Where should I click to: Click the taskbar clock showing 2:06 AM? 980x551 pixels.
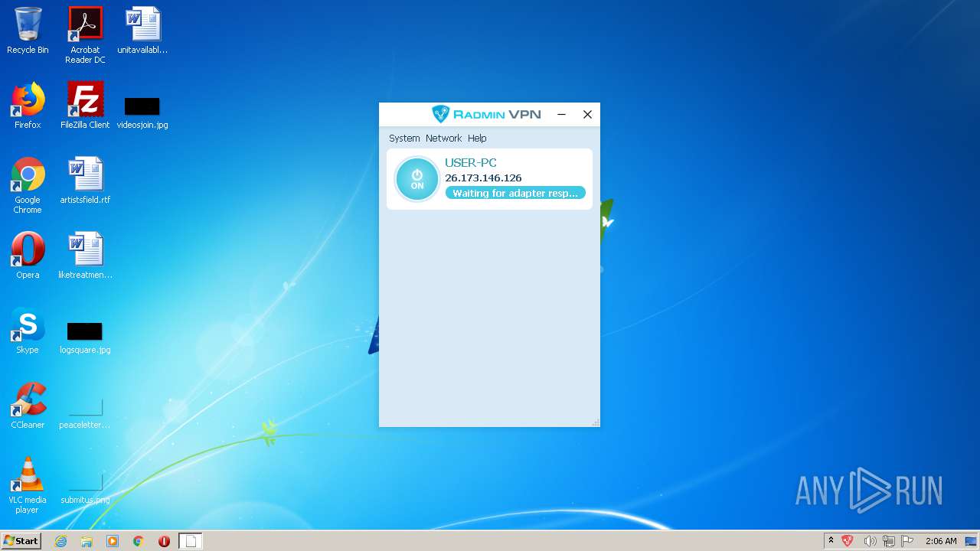[x=941, y=541]
